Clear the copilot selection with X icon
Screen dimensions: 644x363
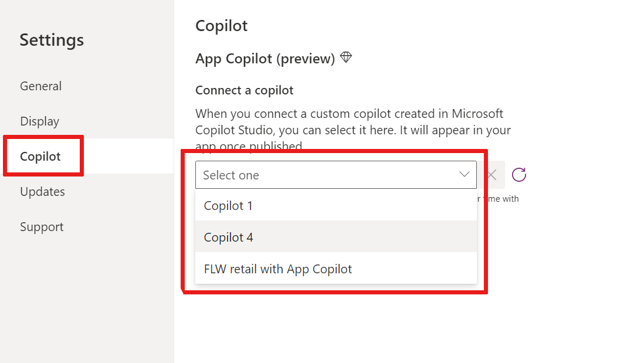tap(492, 175)
